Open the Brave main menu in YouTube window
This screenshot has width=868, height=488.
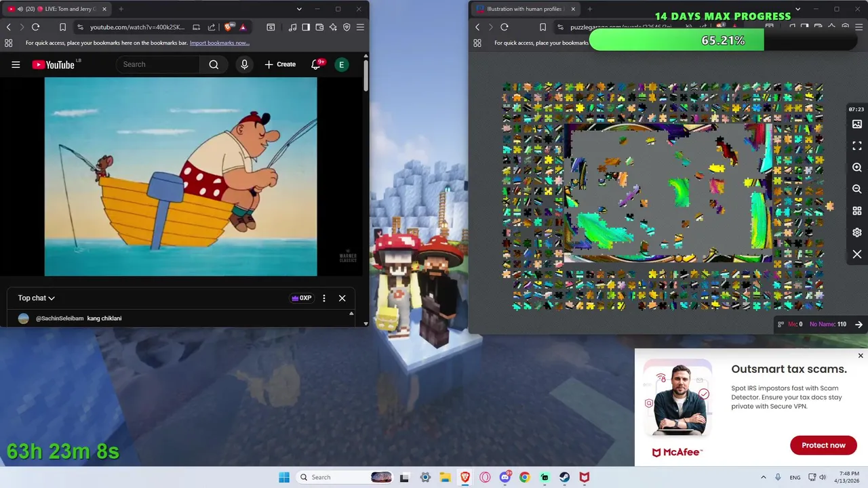point(360,27)
